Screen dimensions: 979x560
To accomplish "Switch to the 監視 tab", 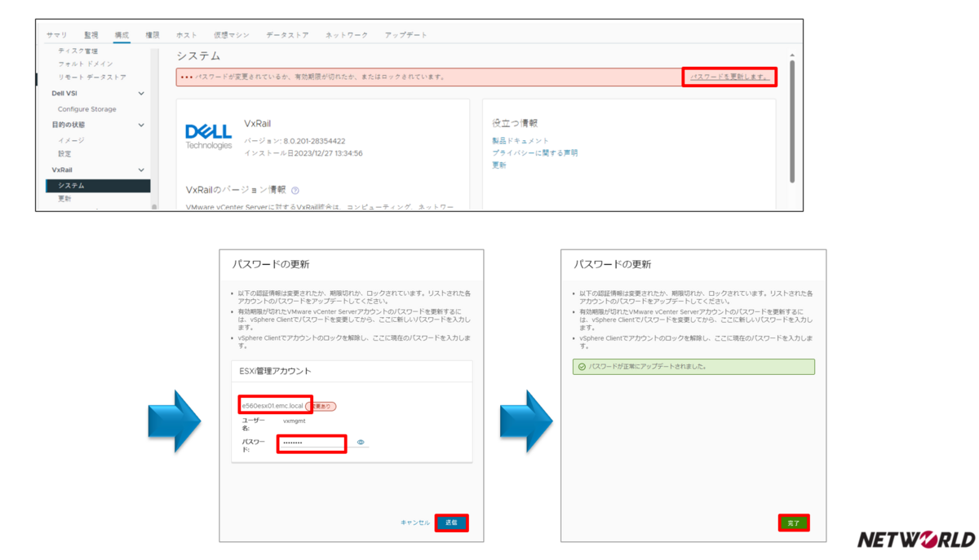I will coord(91,35).
